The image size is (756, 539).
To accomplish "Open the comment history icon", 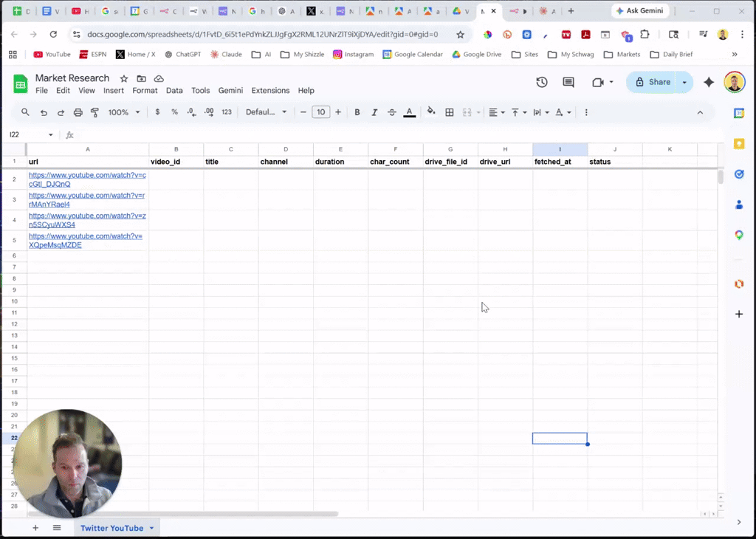I will click(x=568, y=82).
